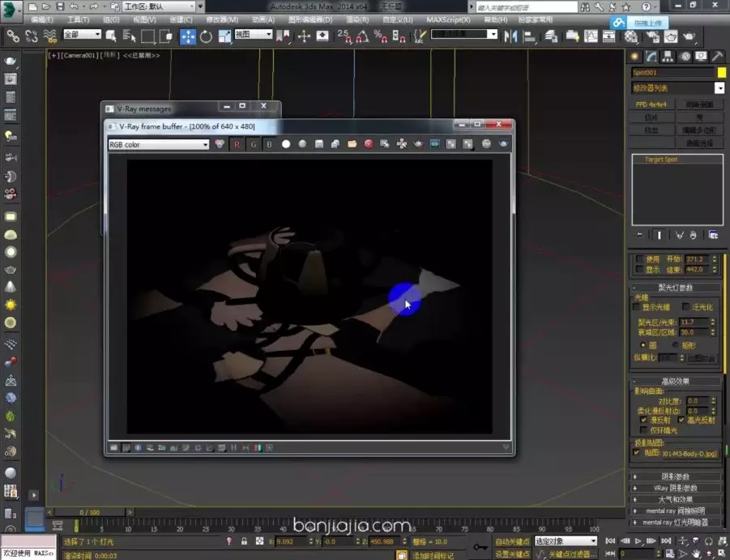Viewport: 730px width, 560px height.
Task: Open the 修改器(M) menu
Action: point(222,20)
